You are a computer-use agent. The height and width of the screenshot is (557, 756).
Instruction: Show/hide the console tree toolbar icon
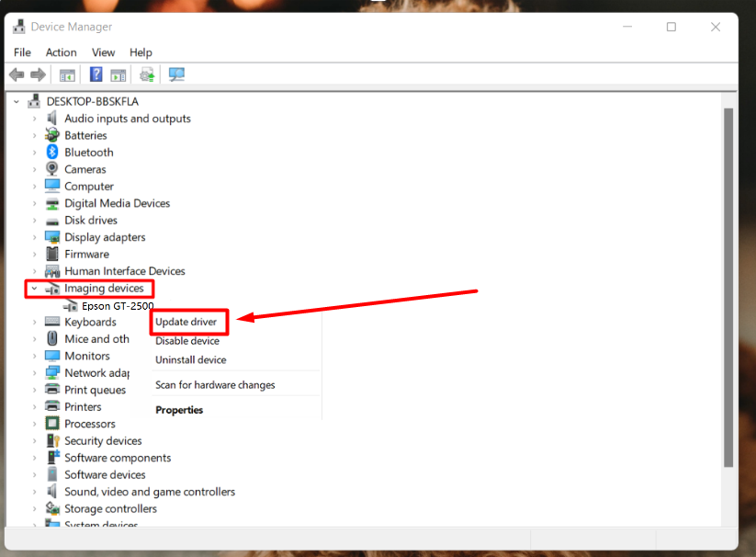pyautogui.click(x=67, y=75)
